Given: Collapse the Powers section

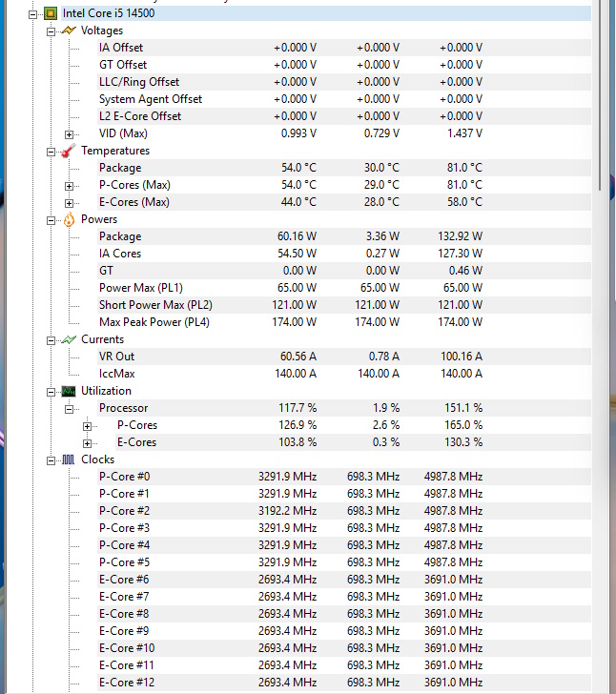Looking at the screenshot, I should 51,219.
